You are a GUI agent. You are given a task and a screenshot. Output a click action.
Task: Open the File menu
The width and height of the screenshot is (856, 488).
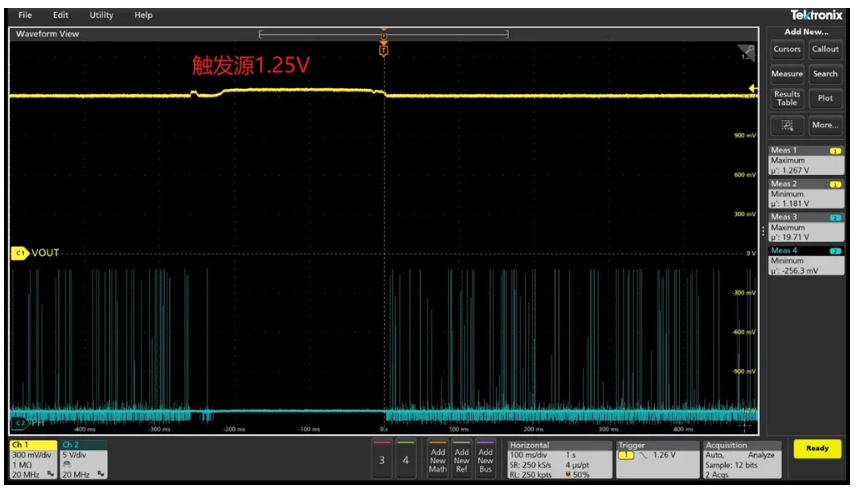click(24, 15)
